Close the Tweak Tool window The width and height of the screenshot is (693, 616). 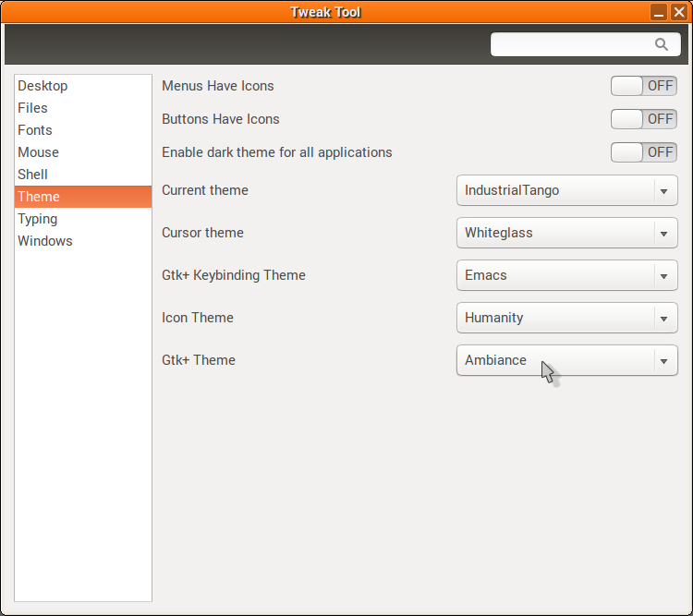coord(678,12)
